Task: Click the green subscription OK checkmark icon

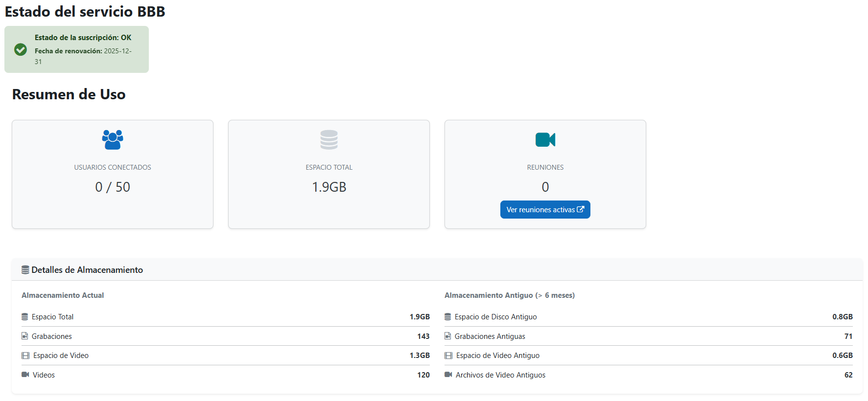Action: coord(21,49)
